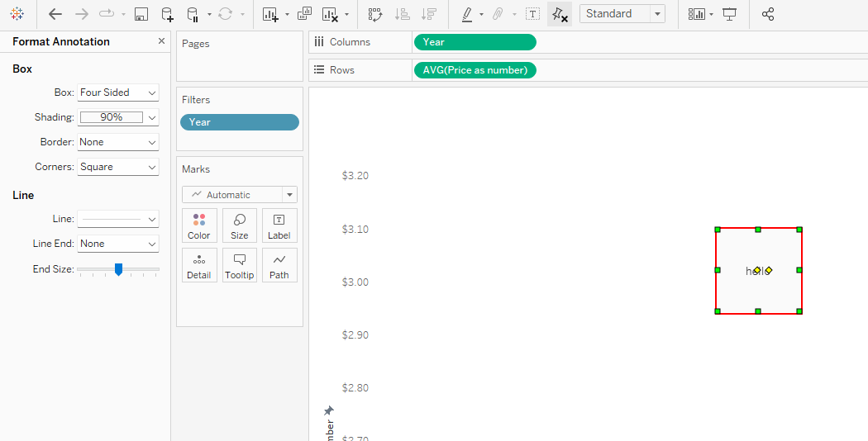Click the Swap Rows and Columns icon
868x441 pixels.
376,14
